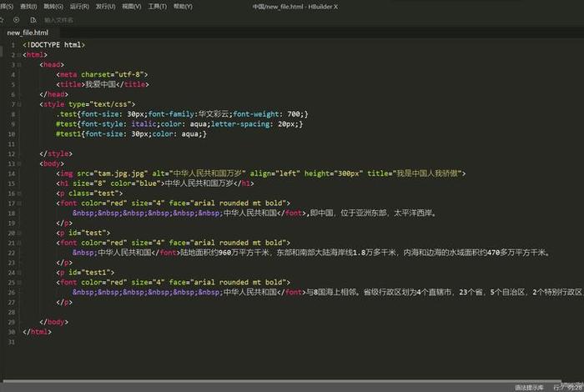Click the src="tam.jpg.jpg" attribute on line 14
The image size is (584, 392).
pos(112,173)
